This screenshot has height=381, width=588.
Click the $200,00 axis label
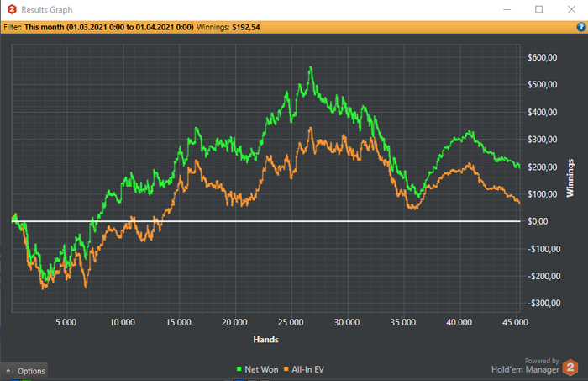pos(543,167)
